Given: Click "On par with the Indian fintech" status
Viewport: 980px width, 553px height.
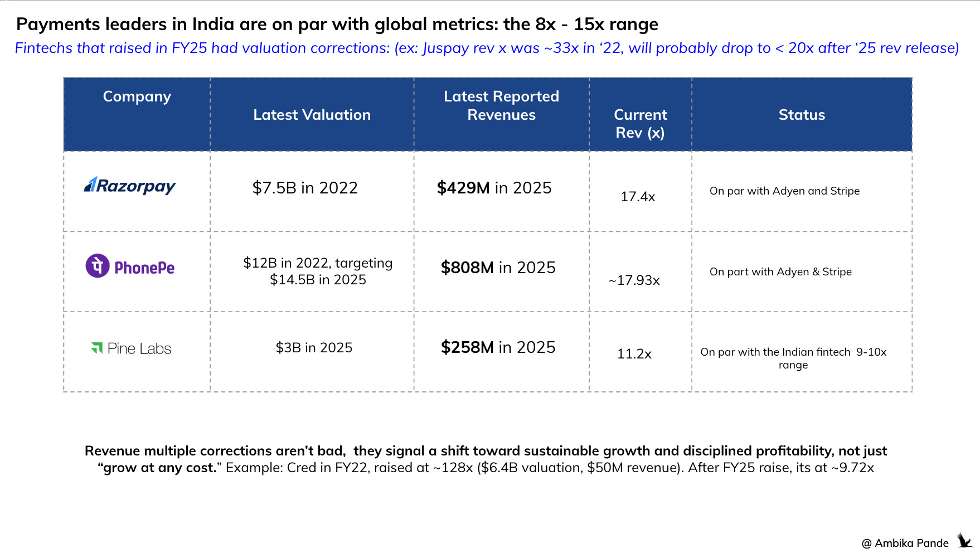Looking at the screenshot, I should coord(793,358).
